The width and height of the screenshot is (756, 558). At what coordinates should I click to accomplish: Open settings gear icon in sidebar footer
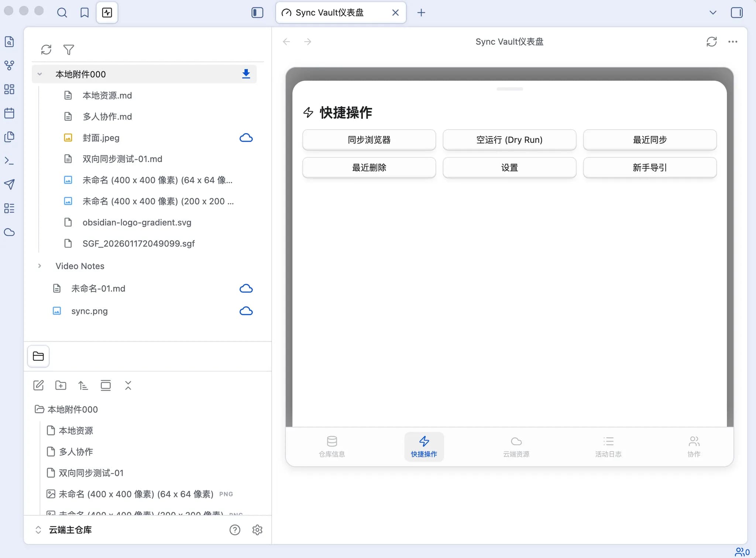click(257, 530)
